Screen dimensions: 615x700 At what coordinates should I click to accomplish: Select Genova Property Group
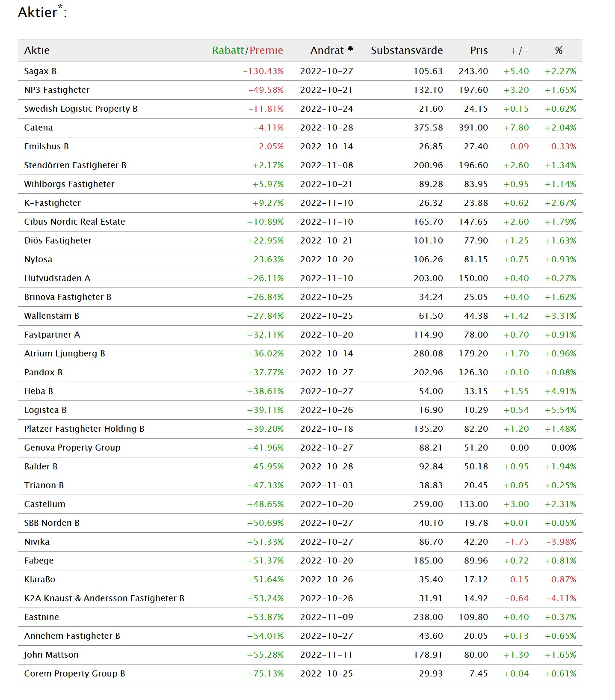[x=72, y=448]
